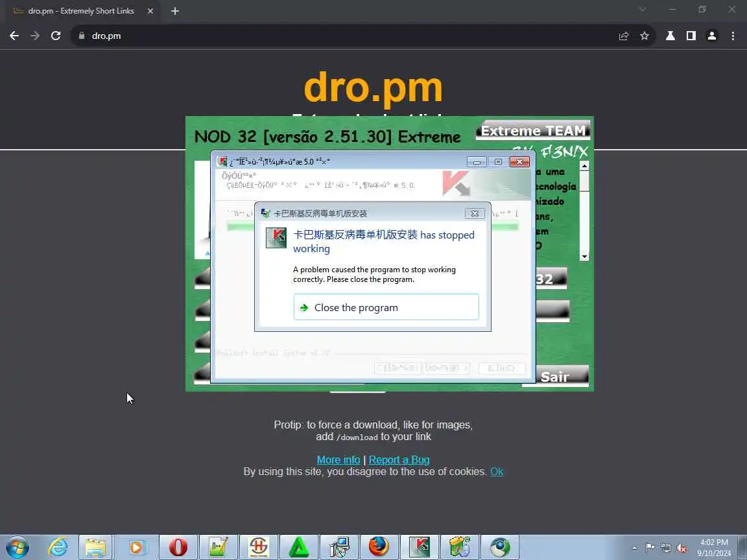Switch to Kaspersky installer taskbar icon
The height and width of the screenshot is (560, 747).
click(420, 547)
